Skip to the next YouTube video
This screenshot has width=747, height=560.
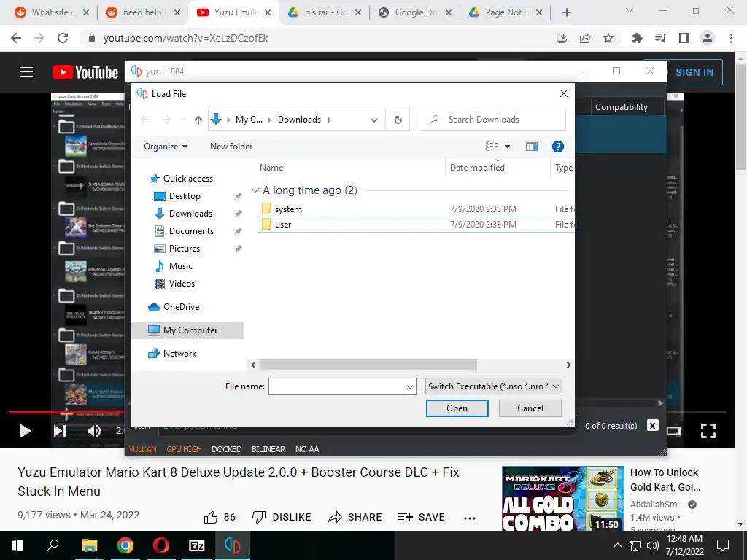coord(60,432)
